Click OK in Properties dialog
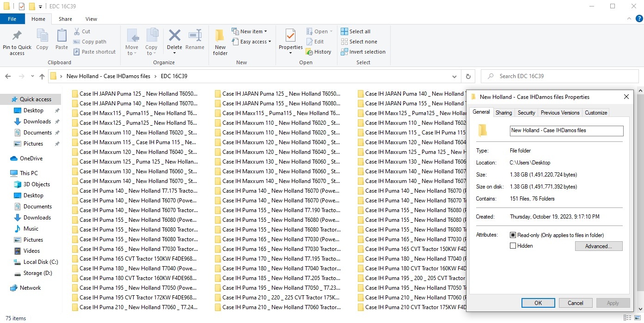The image size is (644, 323). click(538, 303)
